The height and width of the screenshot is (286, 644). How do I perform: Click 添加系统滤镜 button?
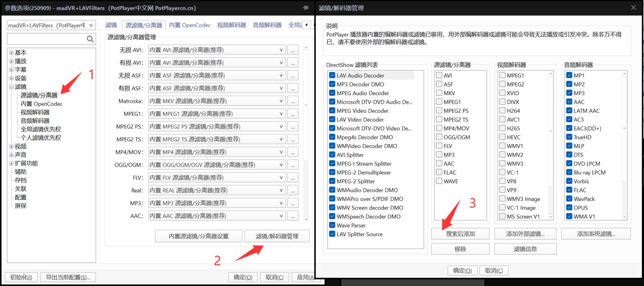click(x=596, y=234)
